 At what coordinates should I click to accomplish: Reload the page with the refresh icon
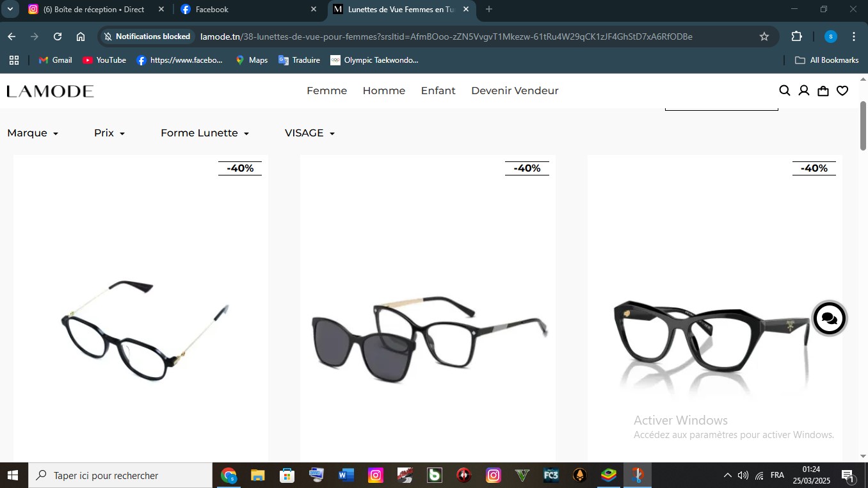[58, 37]
